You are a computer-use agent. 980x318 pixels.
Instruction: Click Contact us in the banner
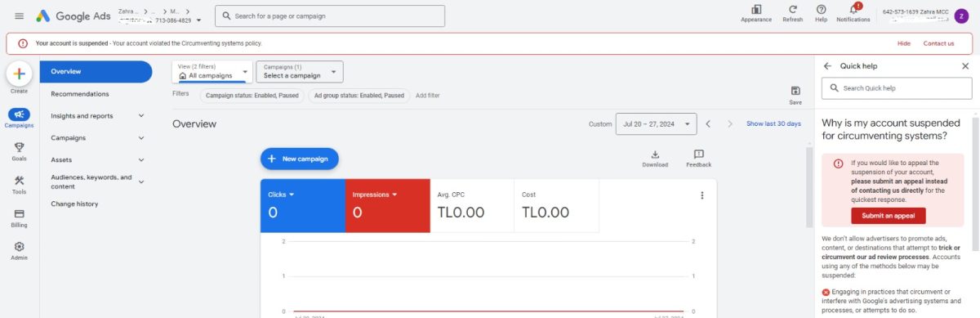(x=938, y=43)
